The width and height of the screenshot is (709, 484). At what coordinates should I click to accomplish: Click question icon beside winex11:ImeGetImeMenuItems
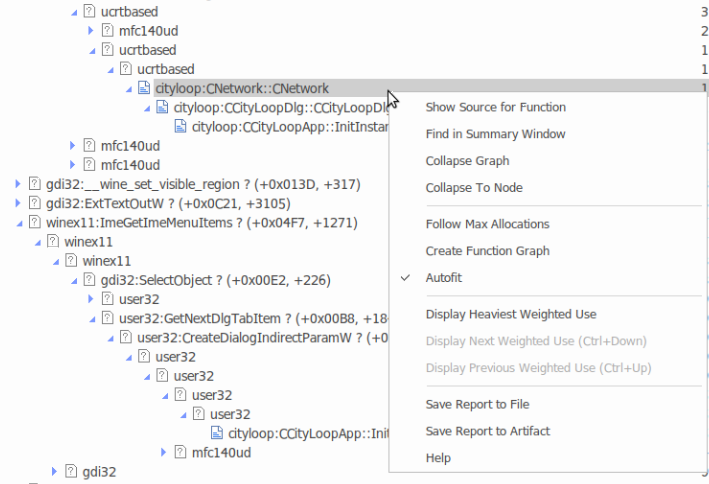pos(34,222)
